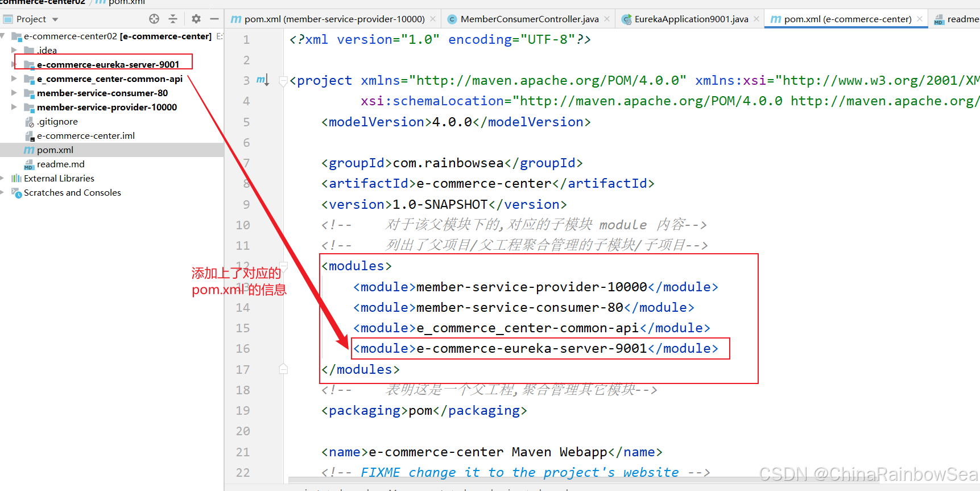Select readme.md in project tree
This screenshot has width=980, height=491.
click(61, 164)
